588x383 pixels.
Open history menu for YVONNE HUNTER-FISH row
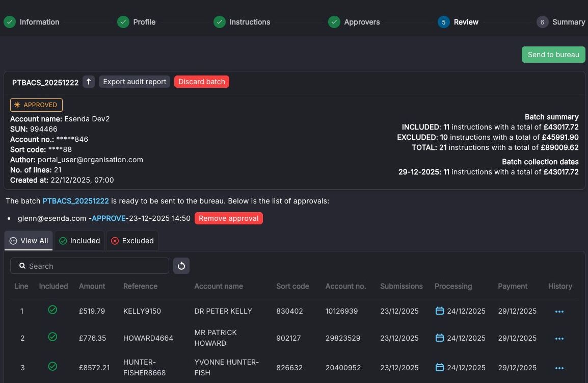tap(559, 368)
